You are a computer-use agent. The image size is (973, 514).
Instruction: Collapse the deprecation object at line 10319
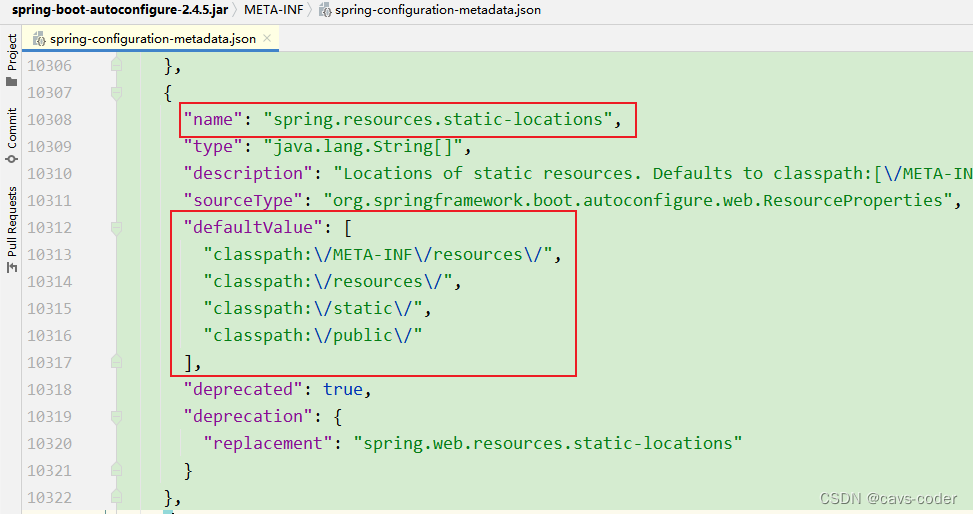pyautogui.click(x=116, y=417)
